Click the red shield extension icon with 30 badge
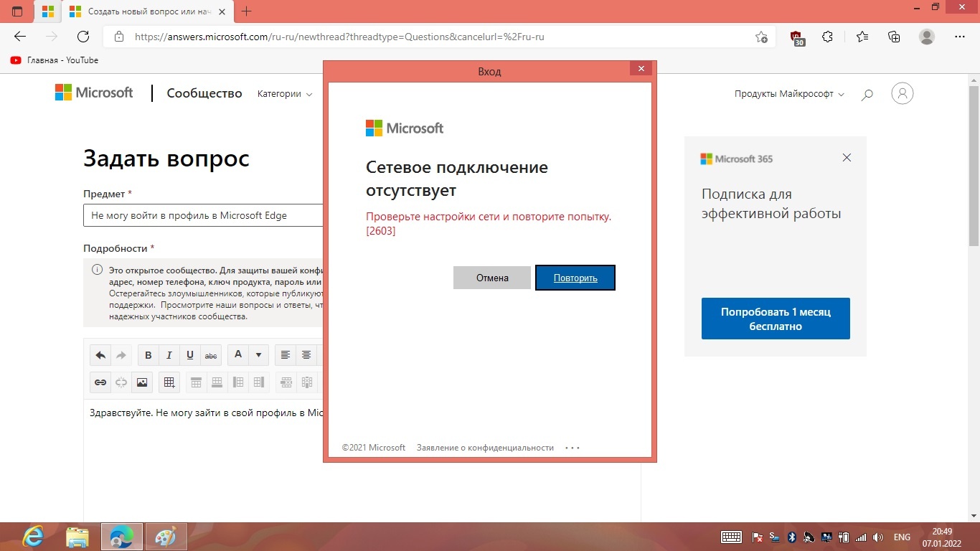The width and height of the screenshot is (980, 551). [x=796, y=37]
